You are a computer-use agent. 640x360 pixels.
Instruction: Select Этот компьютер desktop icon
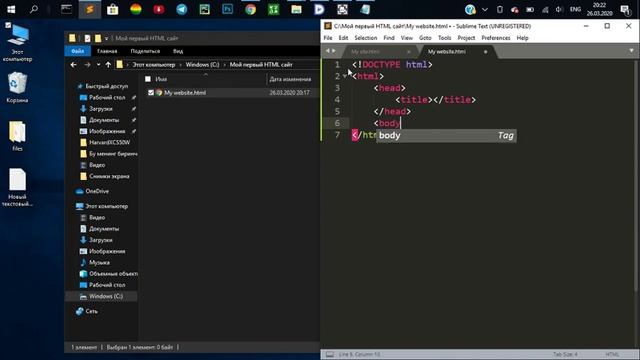(17, 43)
